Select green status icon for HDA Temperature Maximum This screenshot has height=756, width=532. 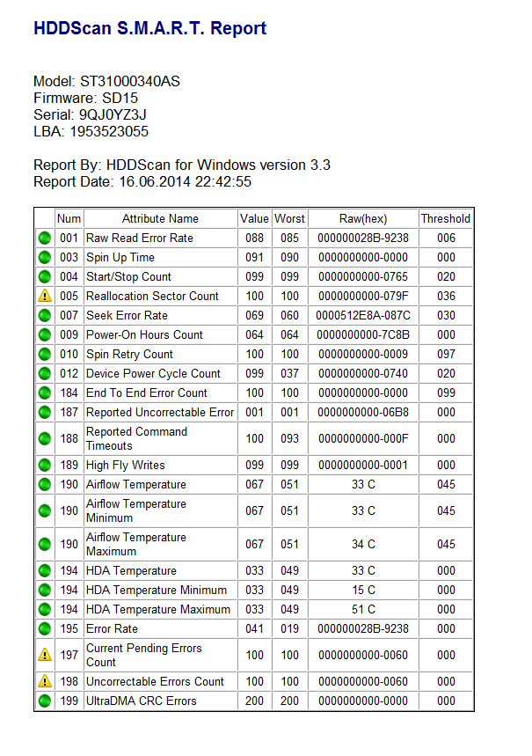coord(44,610)
